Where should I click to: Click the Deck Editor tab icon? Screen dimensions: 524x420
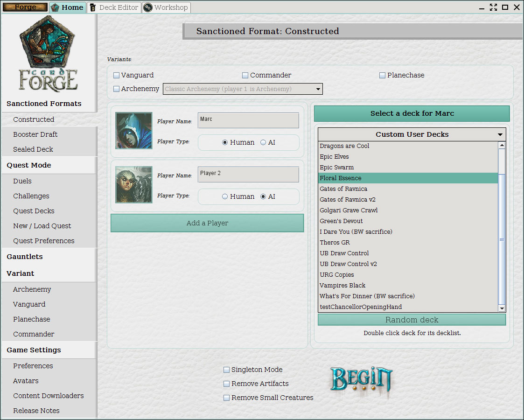(93, 7)
